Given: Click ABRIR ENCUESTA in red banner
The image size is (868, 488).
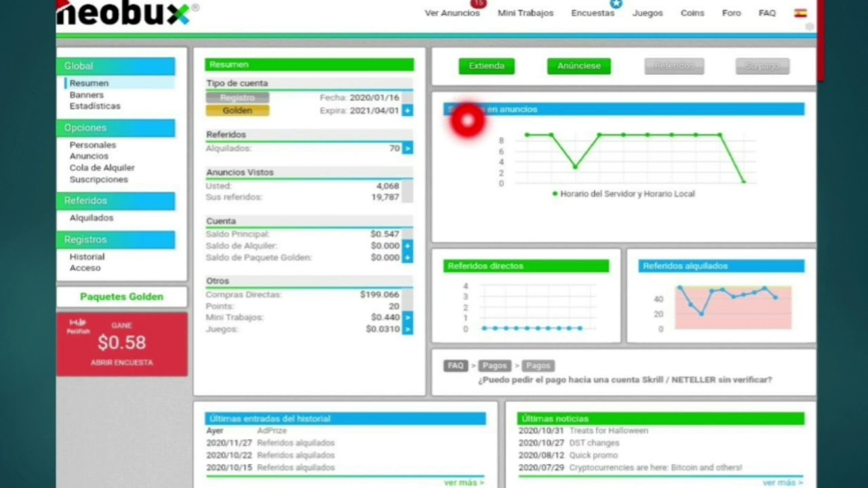Looking at the screenshot, I should pos(122,363).
